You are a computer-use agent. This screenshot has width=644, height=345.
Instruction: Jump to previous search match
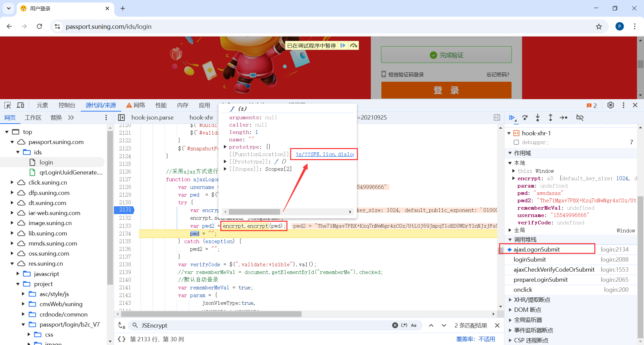click(x=431, y=325)
